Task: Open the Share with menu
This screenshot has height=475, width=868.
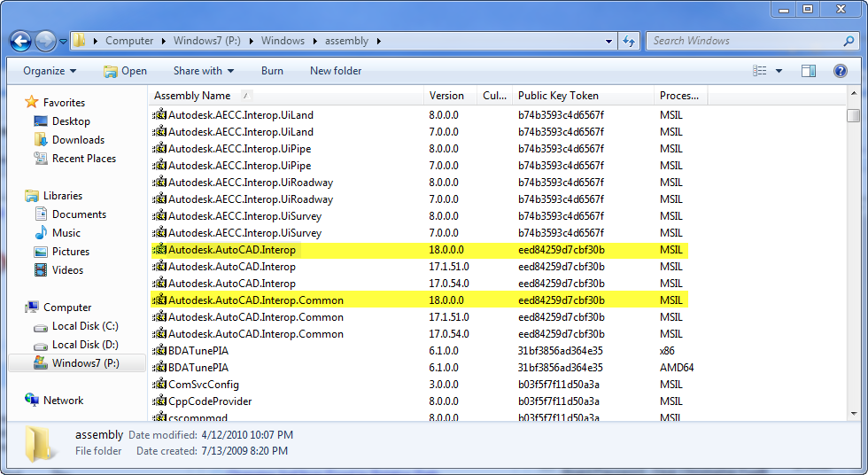Action: point(203,71)
